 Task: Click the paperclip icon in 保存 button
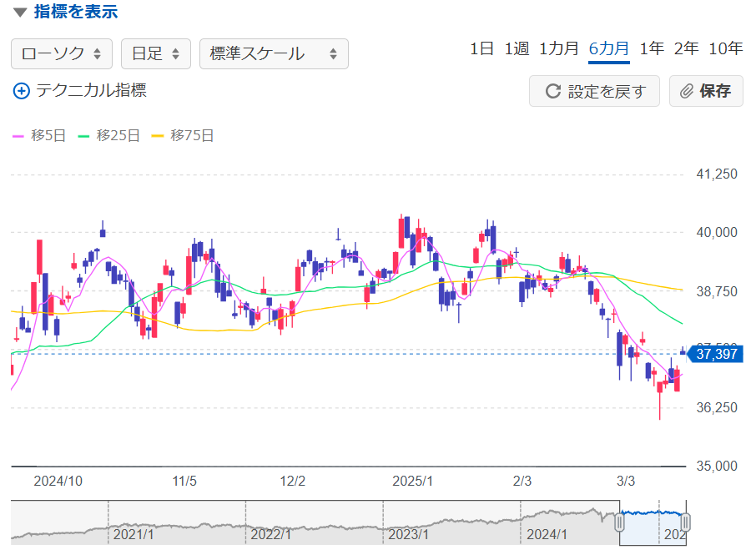click(687, 91)
